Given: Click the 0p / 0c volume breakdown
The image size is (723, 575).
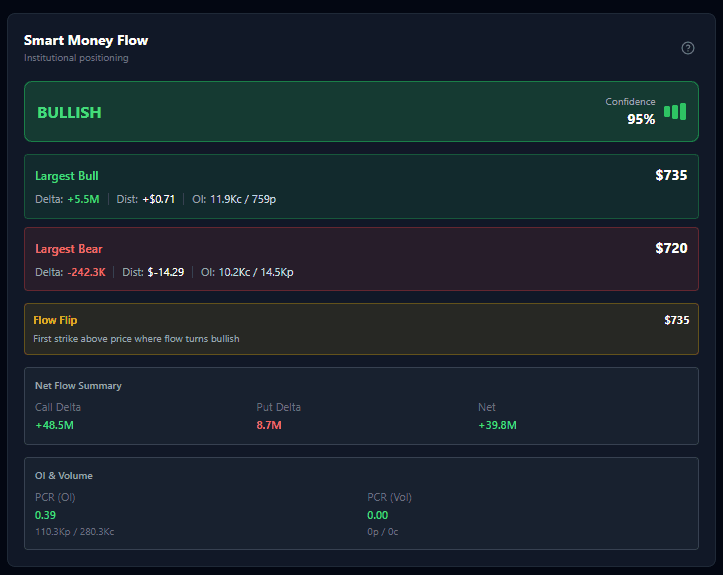Looking at the screenshot, I should click(x=383, y=532).
